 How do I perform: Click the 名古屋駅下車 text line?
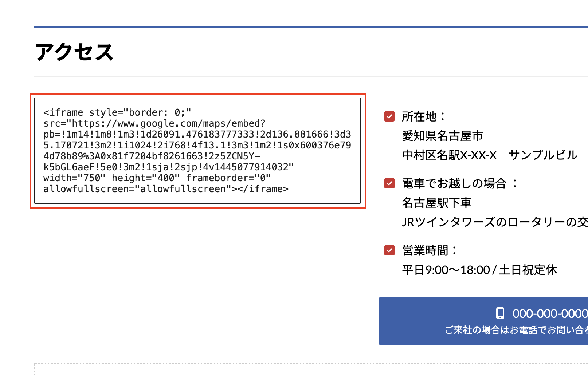436,202
